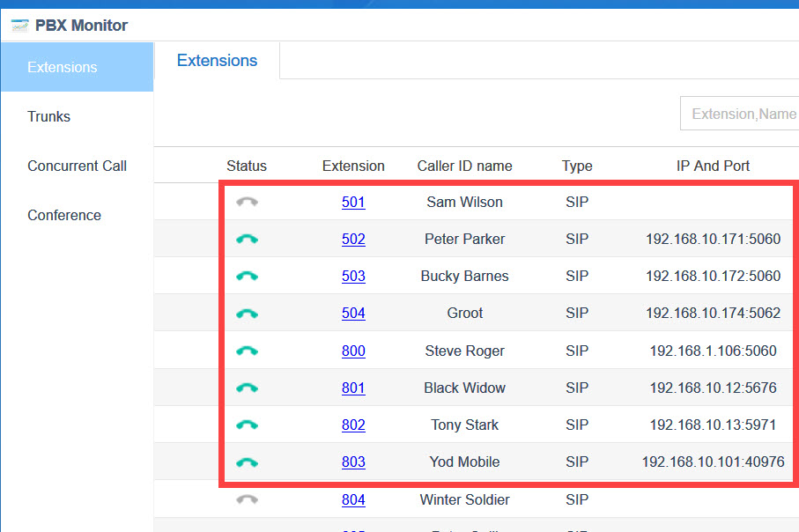Screen dimensions: 799x532
Task: Click the SIP type in Winter Soldier row
Action: point(577,499)
